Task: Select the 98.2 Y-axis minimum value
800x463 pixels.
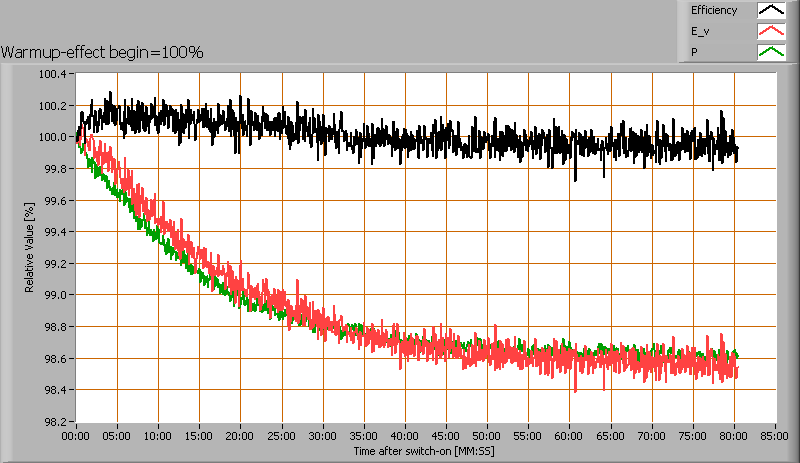Action: [x=54, y=422]
